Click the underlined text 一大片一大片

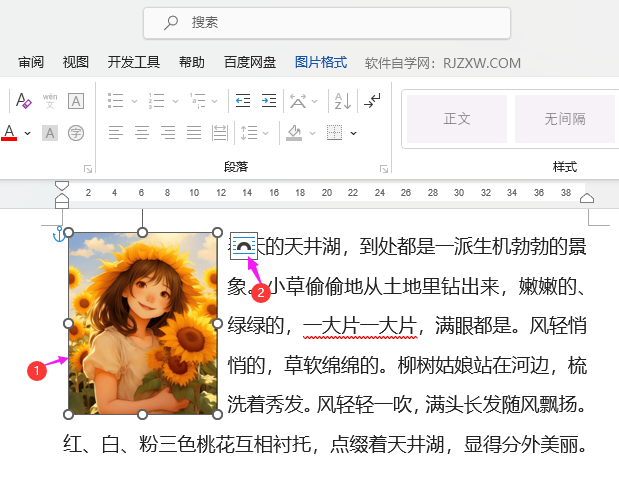point(360,326)
